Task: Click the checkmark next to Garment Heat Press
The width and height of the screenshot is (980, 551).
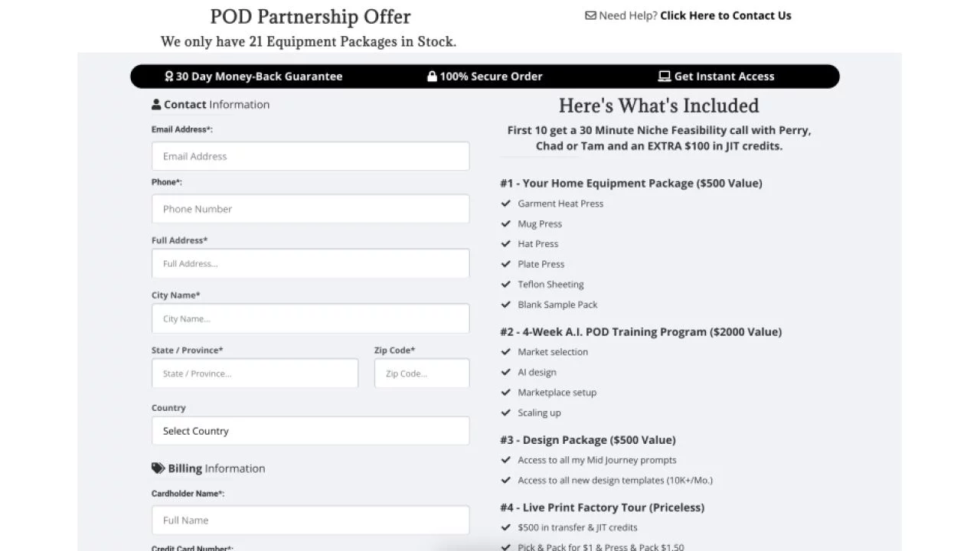Action: (x=506, y=203)
